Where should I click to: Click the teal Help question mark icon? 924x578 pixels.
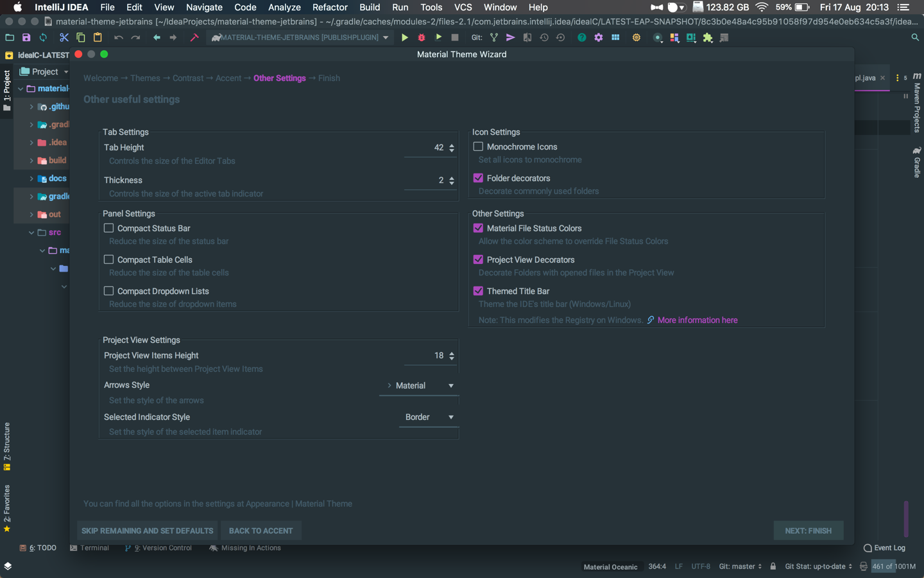(x=582, y=38)
